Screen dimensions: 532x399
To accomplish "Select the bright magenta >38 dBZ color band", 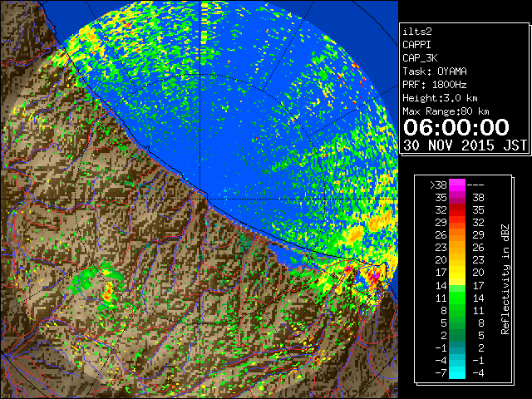I will (457, 185).
